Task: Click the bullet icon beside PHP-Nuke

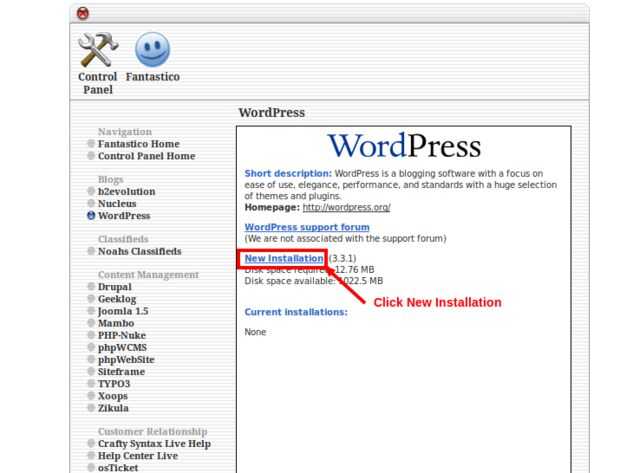Action: tap(91, 335)
